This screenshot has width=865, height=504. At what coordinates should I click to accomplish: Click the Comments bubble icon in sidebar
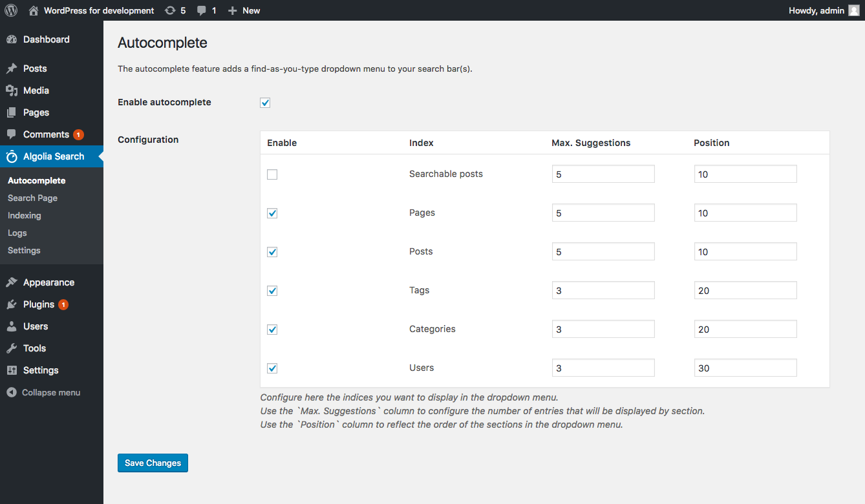[x=12, y=134]
